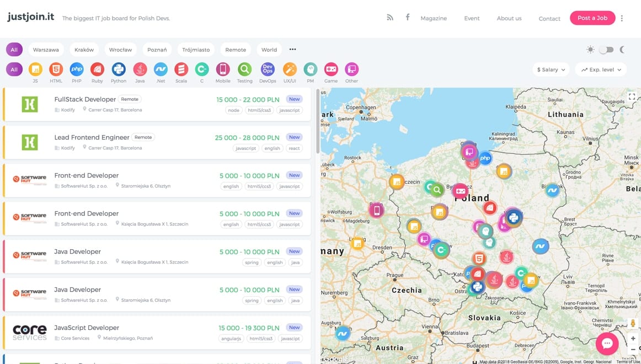Click the Post a Job button

tap(592, 18)
